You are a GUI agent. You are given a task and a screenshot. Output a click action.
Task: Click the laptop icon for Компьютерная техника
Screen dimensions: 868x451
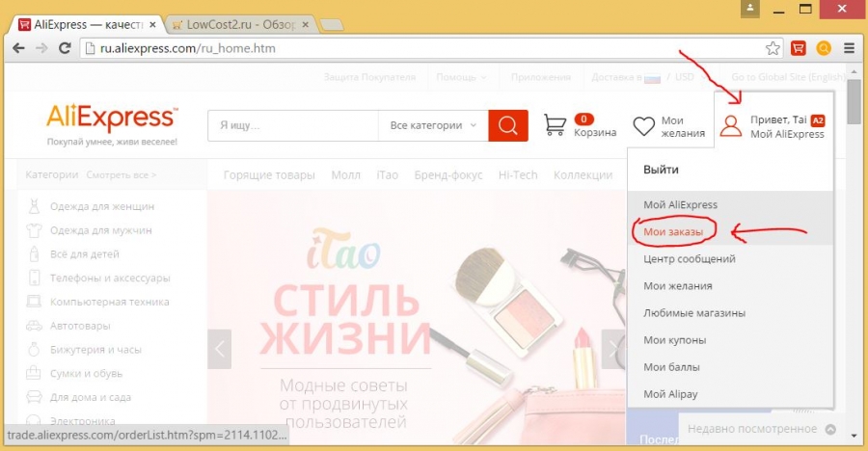(x=34, y=302)
